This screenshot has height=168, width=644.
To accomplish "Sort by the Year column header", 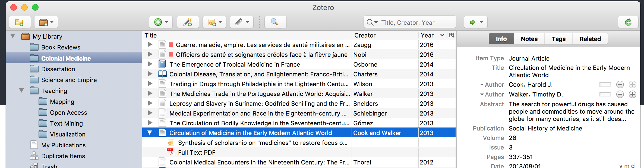I will 433,35.
